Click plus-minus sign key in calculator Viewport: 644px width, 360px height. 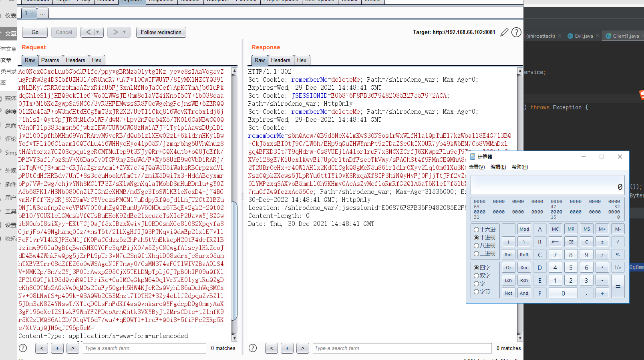(x=602, y=242)
